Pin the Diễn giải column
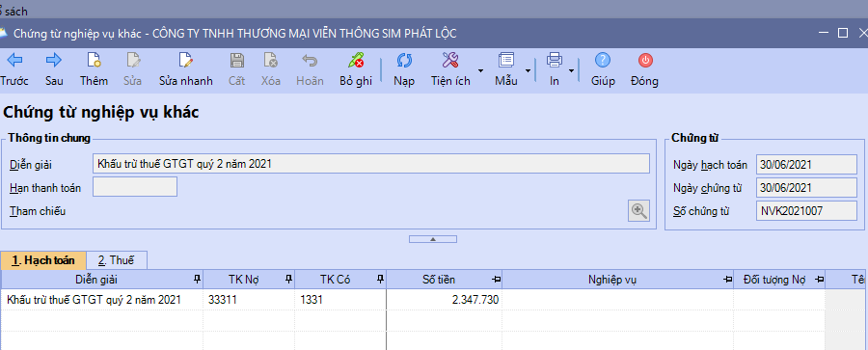 point(197,280)
